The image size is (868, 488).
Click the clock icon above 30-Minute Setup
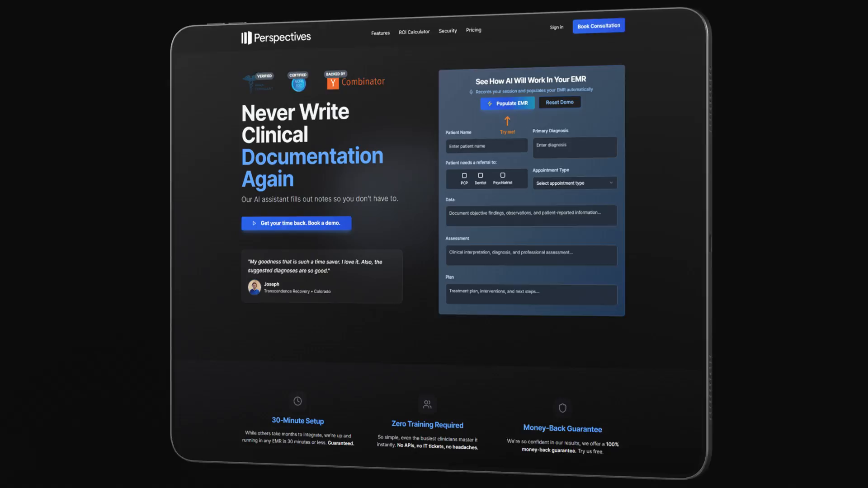point(297,401)
